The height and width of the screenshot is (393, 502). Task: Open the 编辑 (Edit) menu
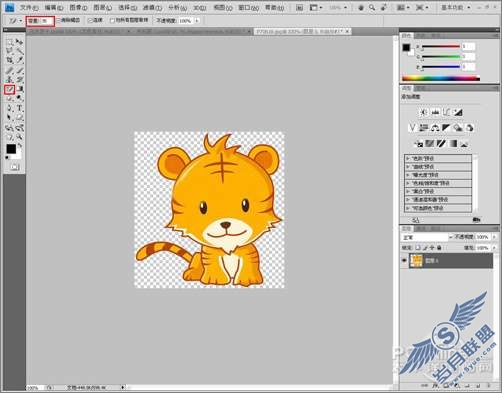pyautogui.click(x=54, y=7)
